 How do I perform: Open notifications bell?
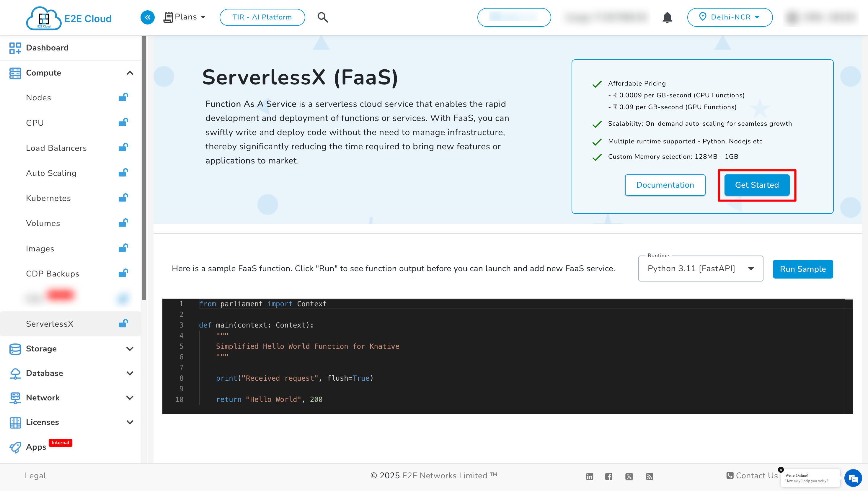coord(667,17)
